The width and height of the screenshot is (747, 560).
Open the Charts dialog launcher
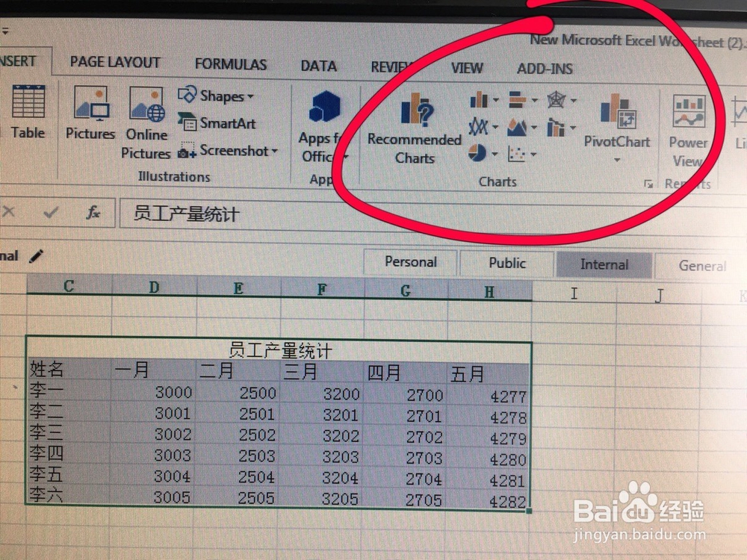coord(648,184)
